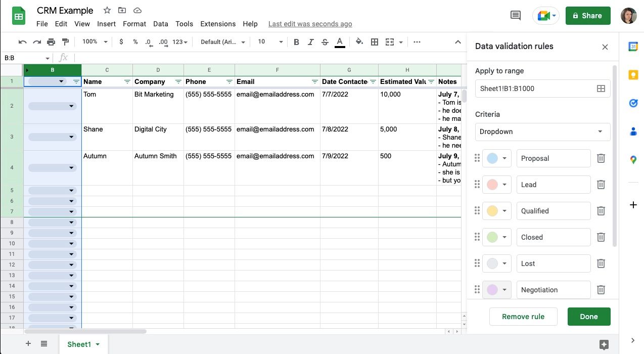644x354 pixels.
Task: Expand the Criteria Dropdown selector
Action: click(x=542, y=131)
